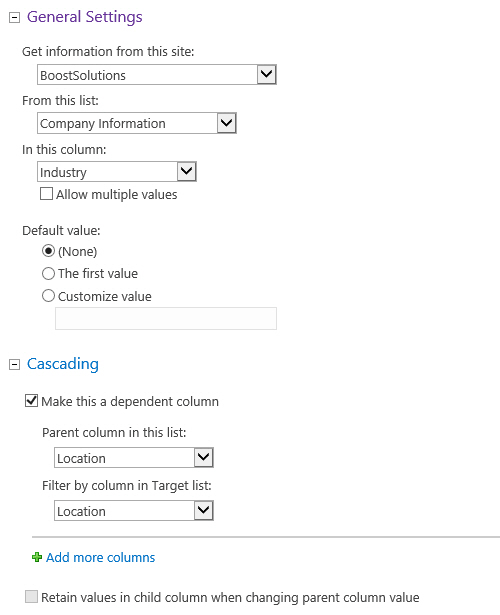Collapse the General Settings section
This screenshot has width=500, height=615.
pos(14,18)
